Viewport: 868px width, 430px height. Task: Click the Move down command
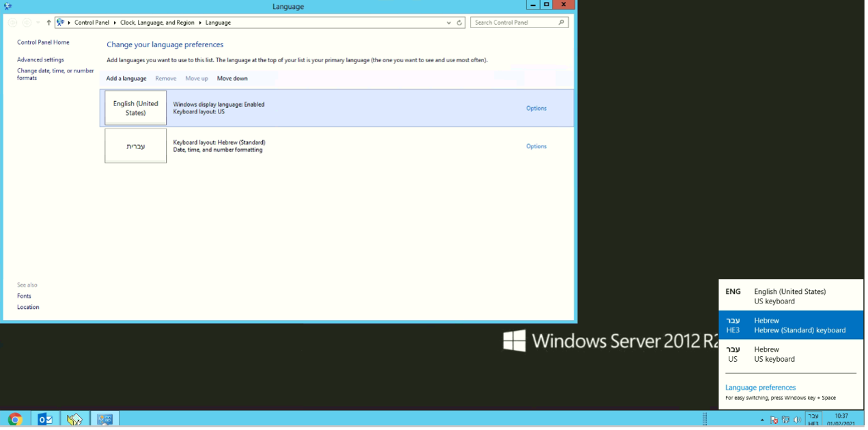[232, 79]
